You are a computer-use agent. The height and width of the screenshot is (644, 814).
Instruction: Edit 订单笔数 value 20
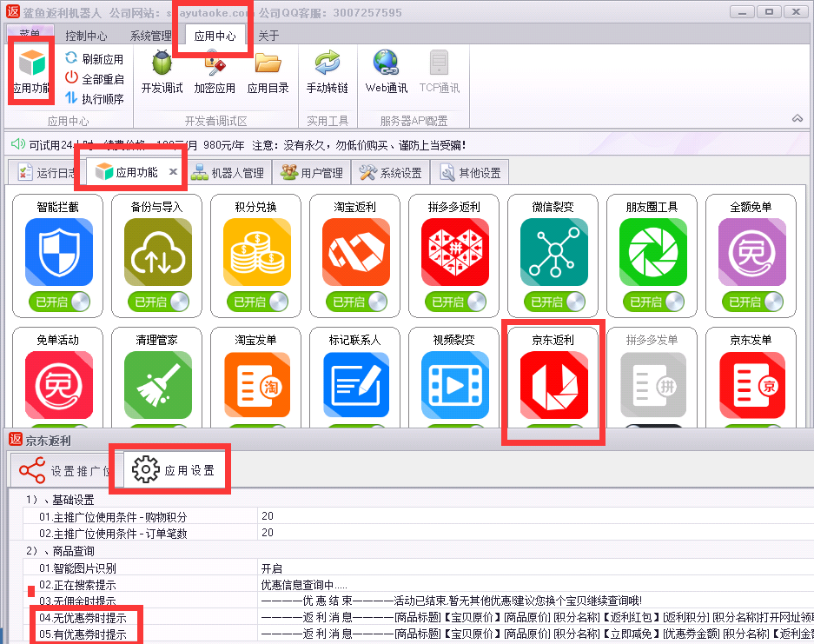[x=535, y=533]
